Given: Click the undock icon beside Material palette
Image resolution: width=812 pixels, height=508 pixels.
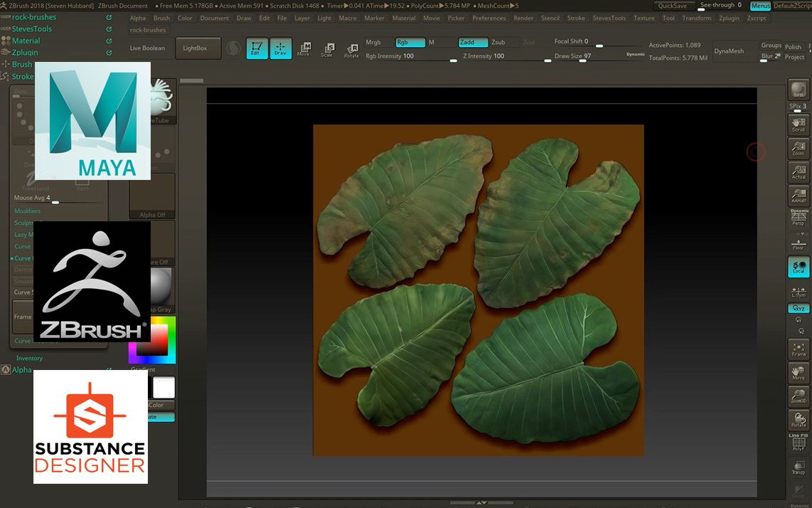Looking at the screenshot, I should coord(109,41).
